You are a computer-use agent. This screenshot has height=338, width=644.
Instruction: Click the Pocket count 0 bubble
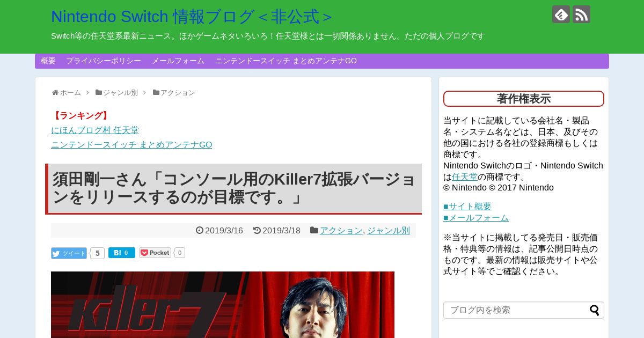[x=180, y=253]
